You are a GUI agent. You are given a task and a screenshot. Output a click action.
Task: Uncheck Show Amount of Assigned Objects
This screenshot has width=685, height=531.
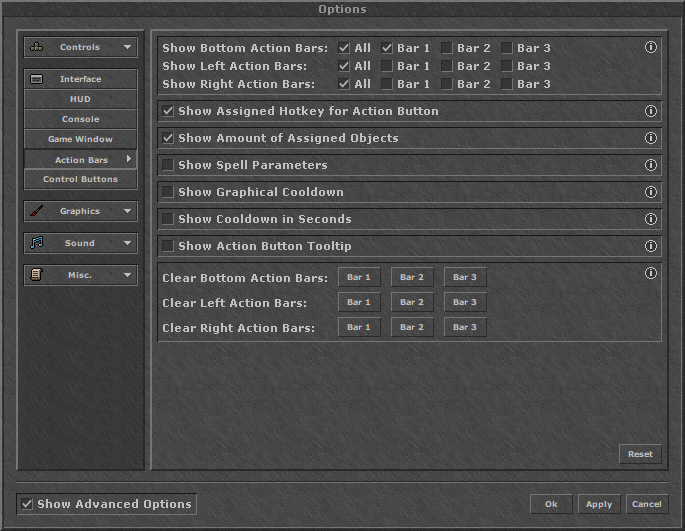coord(168,138)
